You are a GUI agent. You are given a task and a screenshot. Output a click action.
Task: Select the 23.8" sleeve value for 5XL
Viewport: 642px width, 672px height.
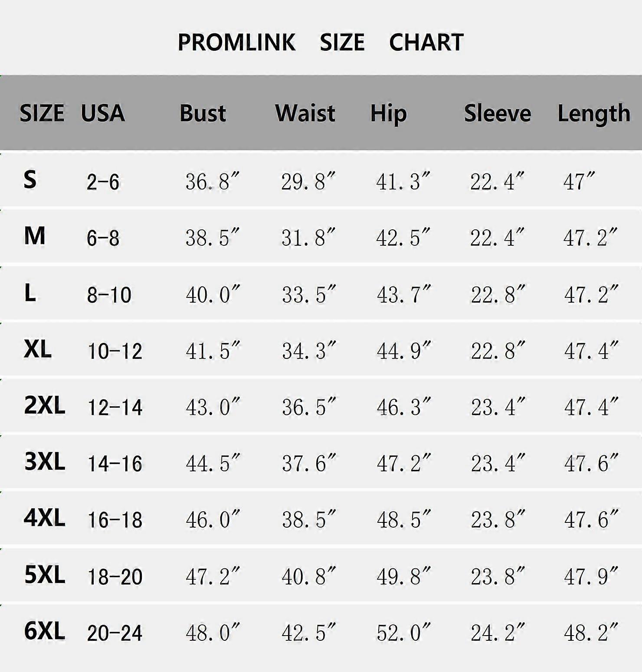click(498, 576)
